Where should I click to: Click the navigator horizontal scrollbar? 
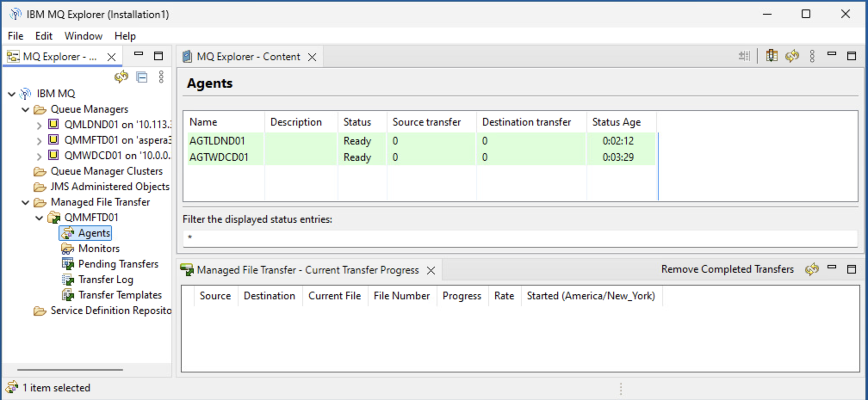click(x=70, y=369)
